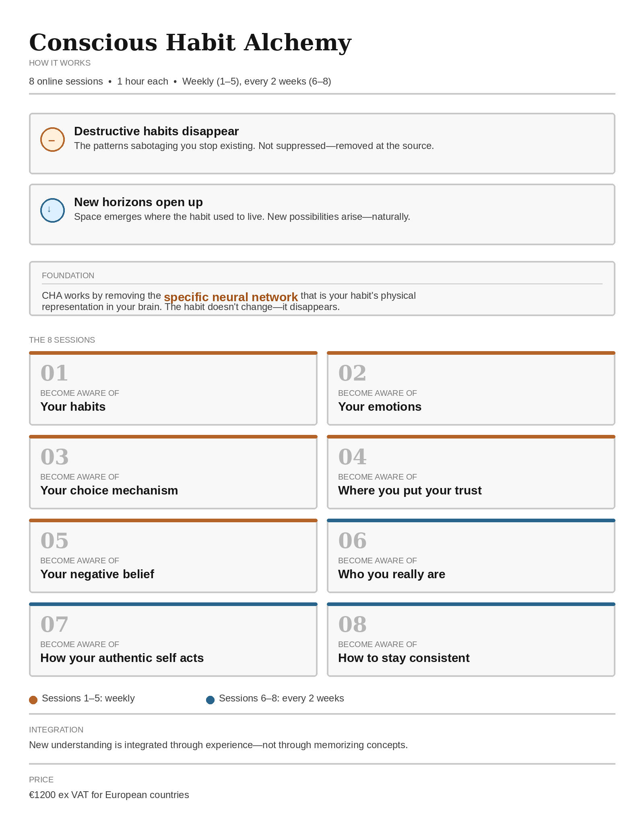Click the orange weekly sessions legend dot
This screenshot has width=644, height=815.
pyautogui.click(x=33, y=700)
